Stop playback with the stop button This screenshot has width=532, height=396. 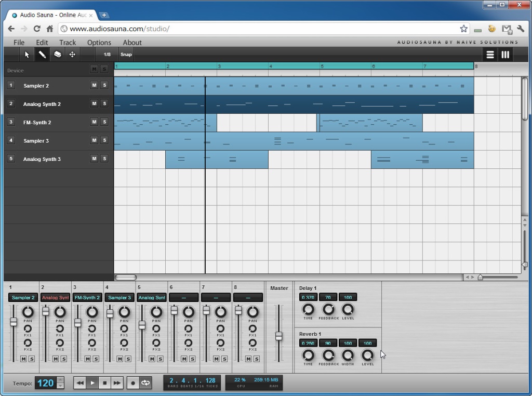pos(104,383)
